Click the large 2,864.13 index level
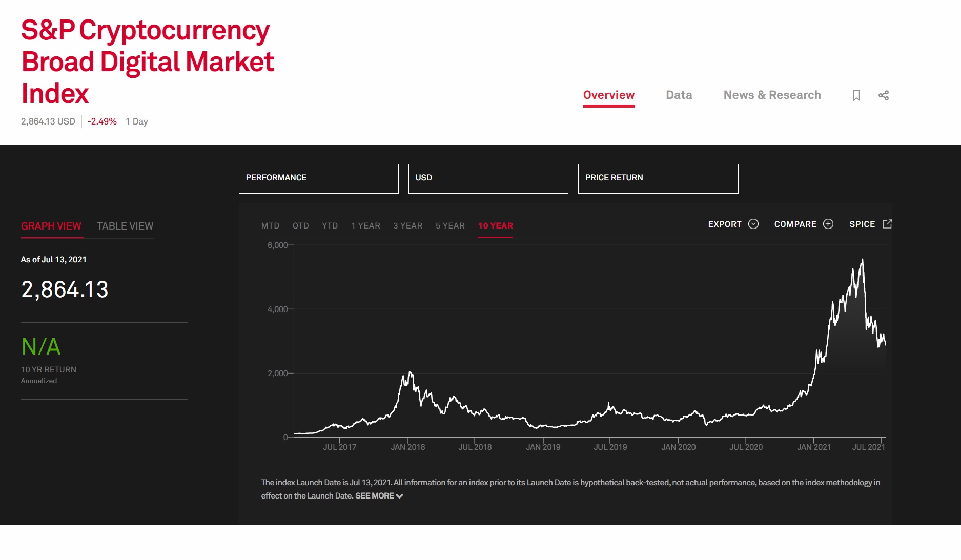 pos(65,289)
